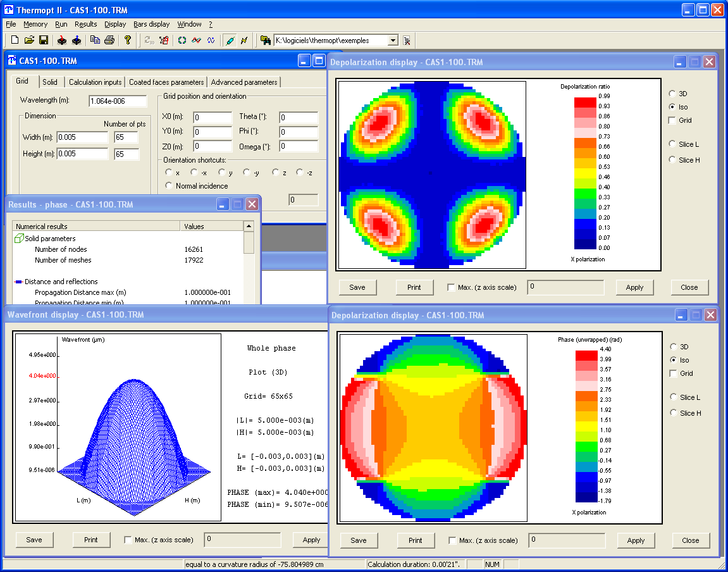Click the Save floppy disk toolbar icon
Screen dimensions: 728x572
44,40
